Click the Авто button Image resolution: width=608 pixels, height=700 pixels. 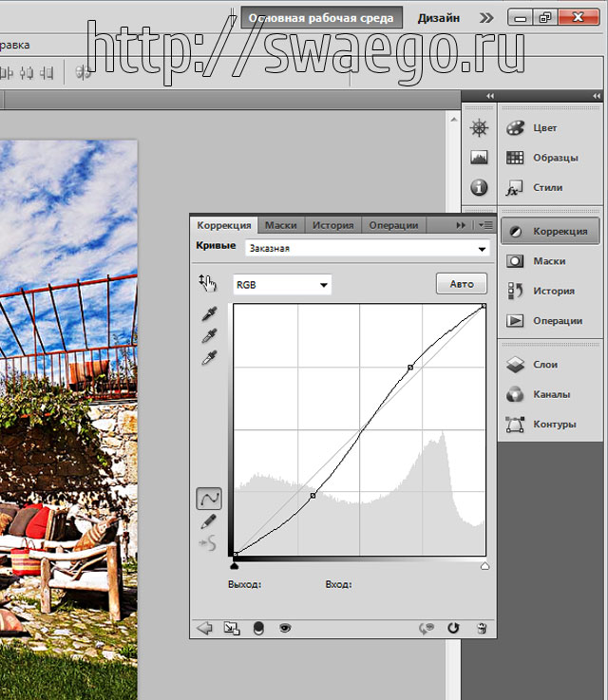tap(462, 284)
